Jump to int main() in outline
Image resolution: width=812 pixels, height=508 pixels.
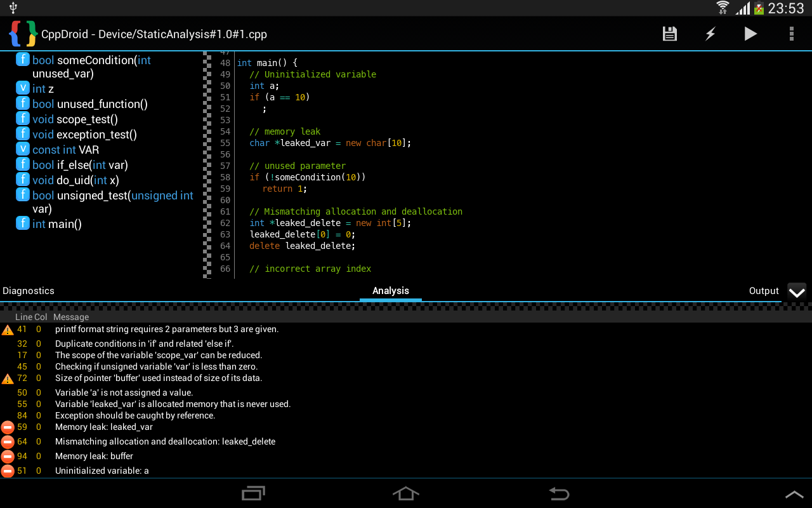(57, 224)
